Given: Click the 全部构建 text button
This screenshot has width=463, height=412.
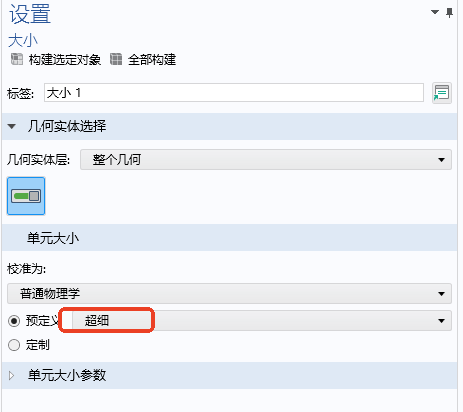Looking at the screenshot, I should click(x=152, y=60).
